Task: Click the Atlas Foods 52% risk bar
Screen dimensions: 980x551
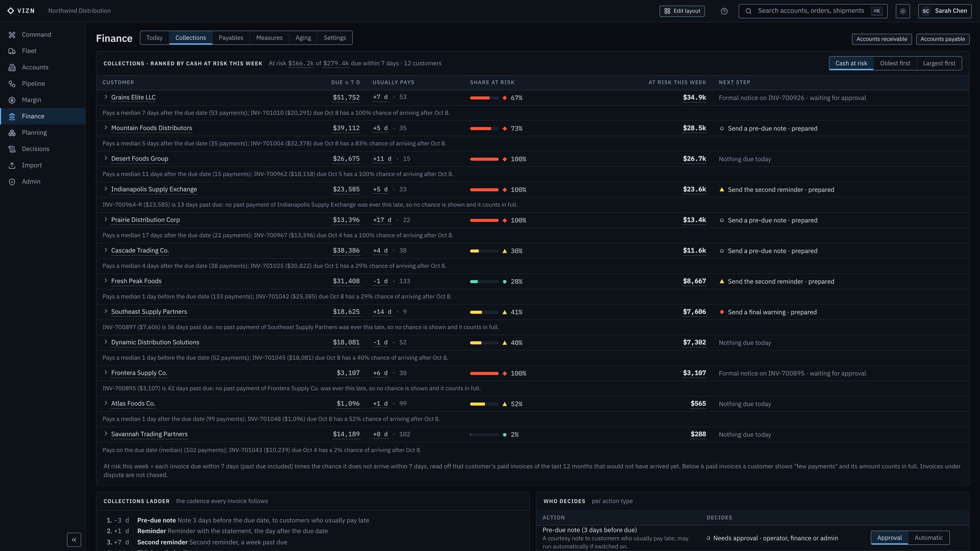Action: 484,404
